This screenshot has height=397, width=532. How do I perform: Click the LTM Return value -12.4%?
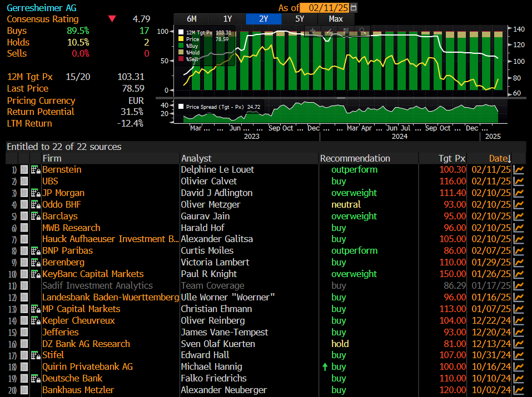(x=130, y=123)
